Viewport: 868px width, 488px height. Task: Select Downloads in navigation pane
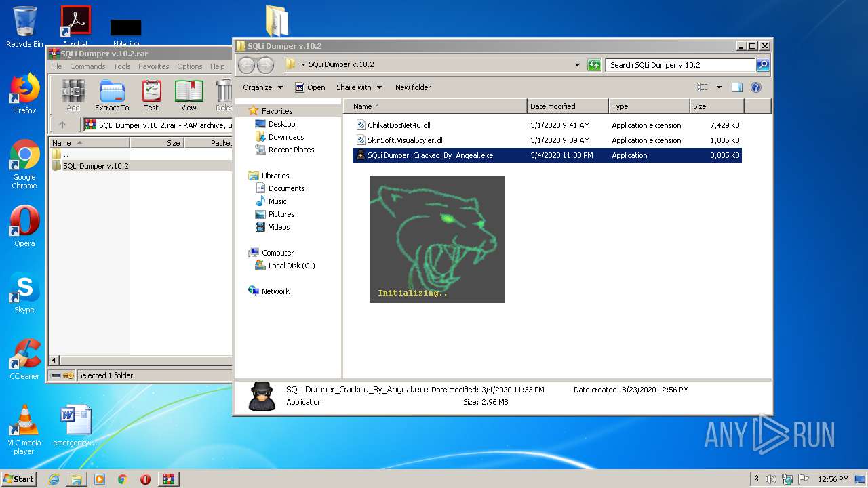[285, 137]
